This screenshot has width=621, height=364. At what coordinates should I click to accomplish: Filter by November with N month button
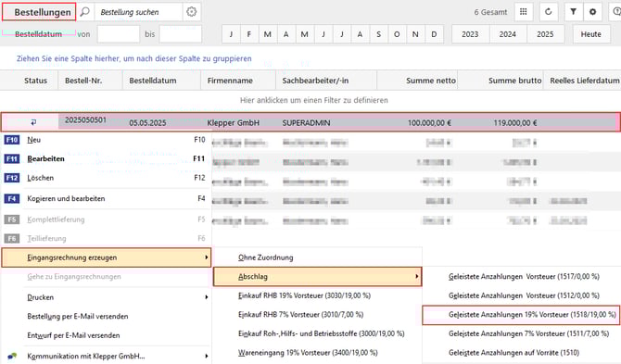tap(415, 34)
